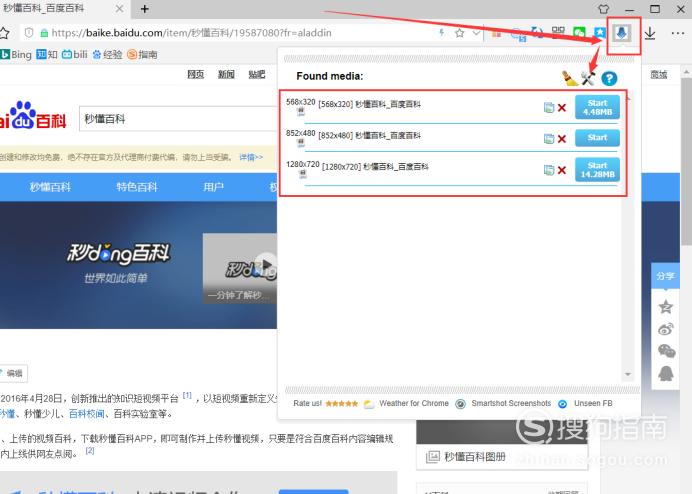This screenshot has height=494, width=692.
Task: Open the 知 bookmark
Action: pyautogui.click(x=47, y=54)
